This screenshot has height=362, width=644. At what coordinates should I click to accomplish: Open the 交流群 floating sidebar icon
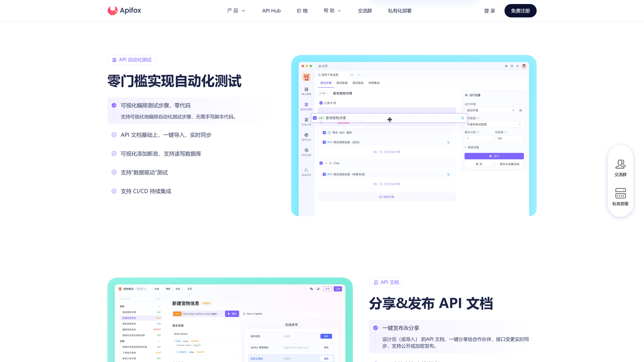tap(620, 168)
